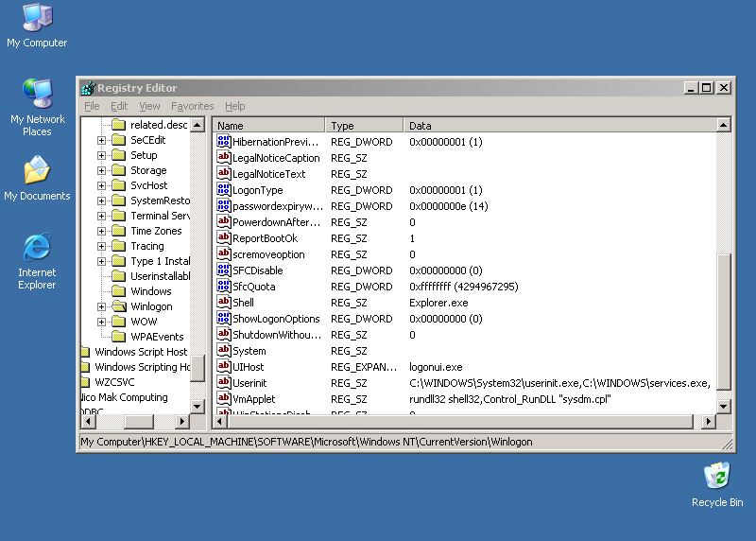Click the tree pane horizontal scroll thumb

coord(138,421)
